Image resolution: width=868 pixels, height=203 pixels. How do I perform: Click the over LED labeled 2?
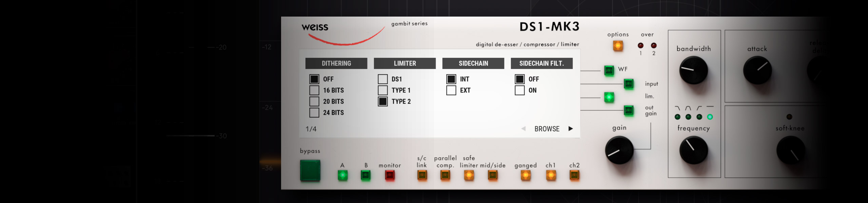click(654, 45)
